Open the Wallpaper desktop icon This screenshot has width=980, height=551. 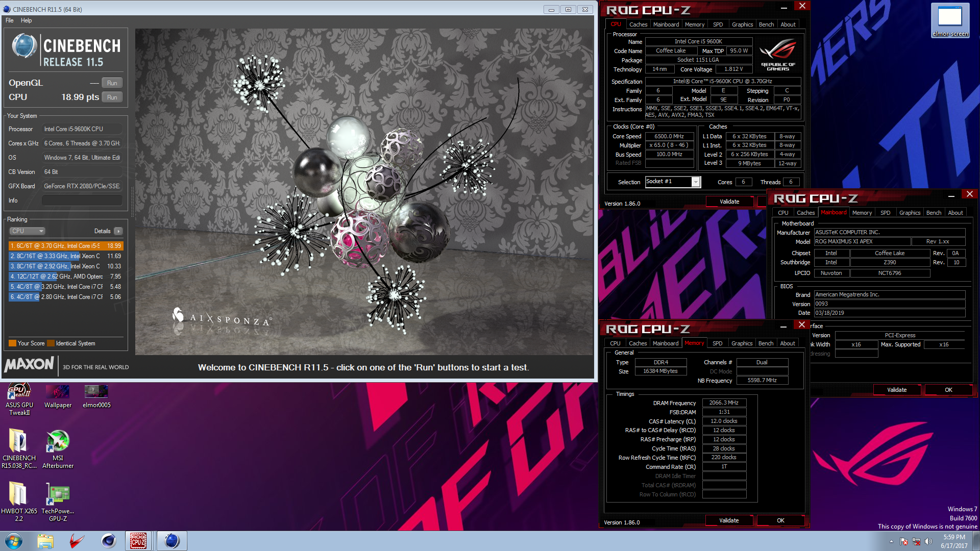click(x=58, y=396)
